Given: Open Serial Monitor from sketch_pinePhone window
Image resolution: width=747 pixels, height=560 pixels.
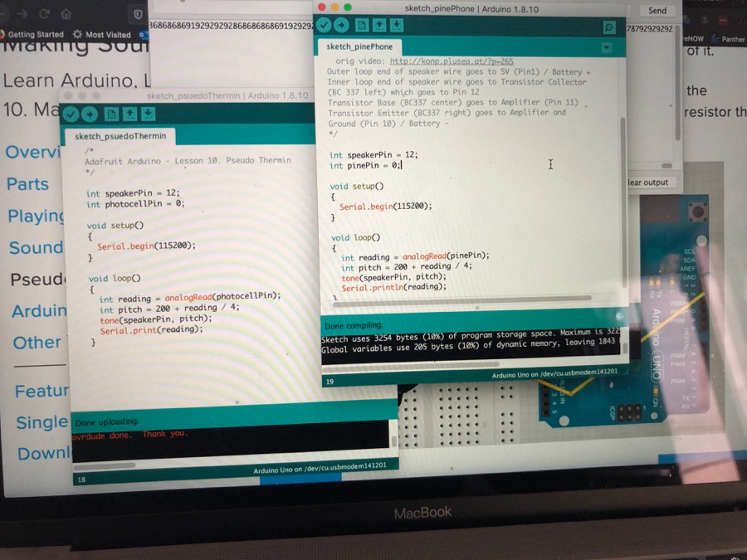Looking at the screenshot, I should (609, 27).
